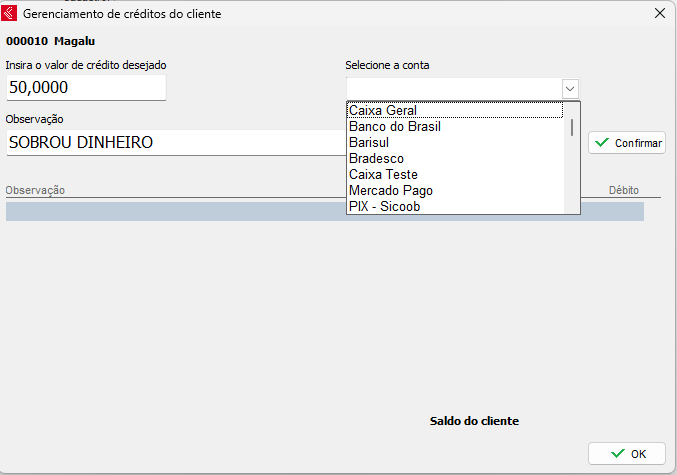Screen dimensions: 677x475
Task: Select Caixa Geral from the account list
Action: click(454, 111)
